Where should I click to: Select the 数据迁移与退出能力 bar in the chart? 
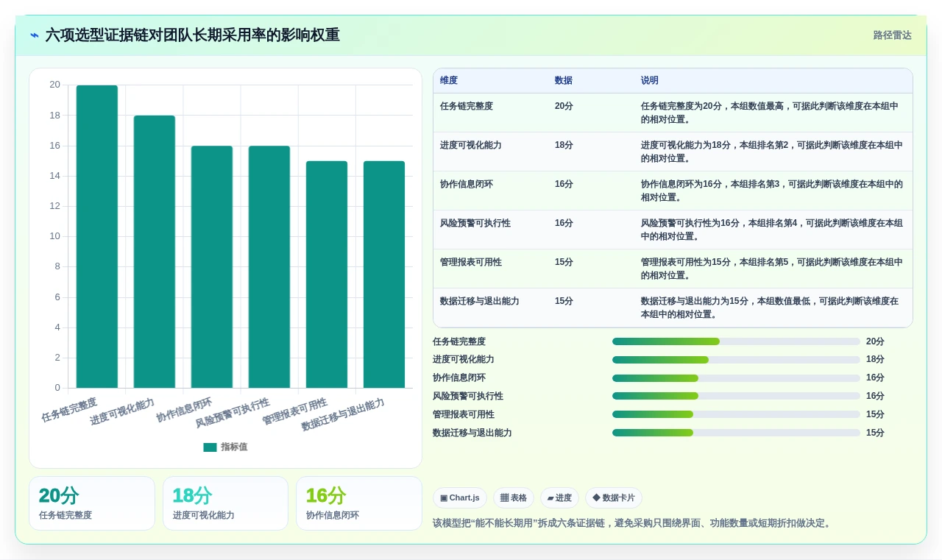(x=384, y=274)
